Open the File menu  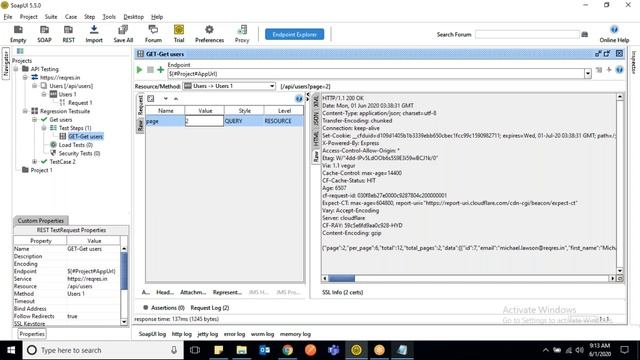[8, 17]
